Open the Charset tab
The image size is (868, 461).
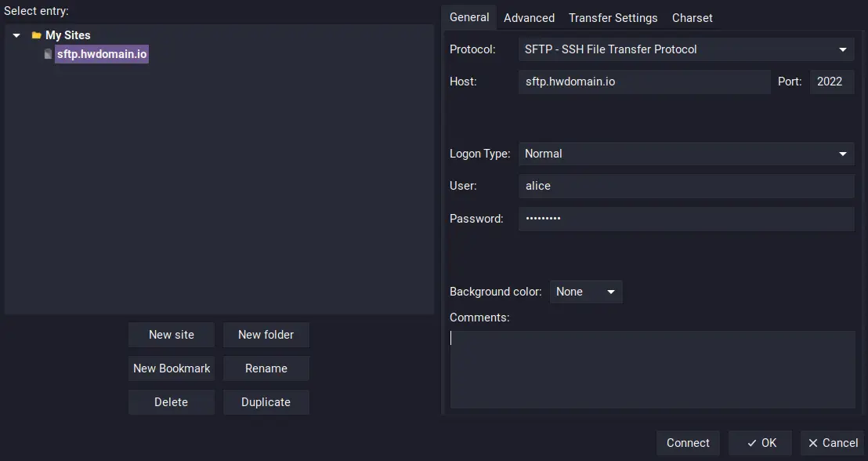(x=692, y=18)
